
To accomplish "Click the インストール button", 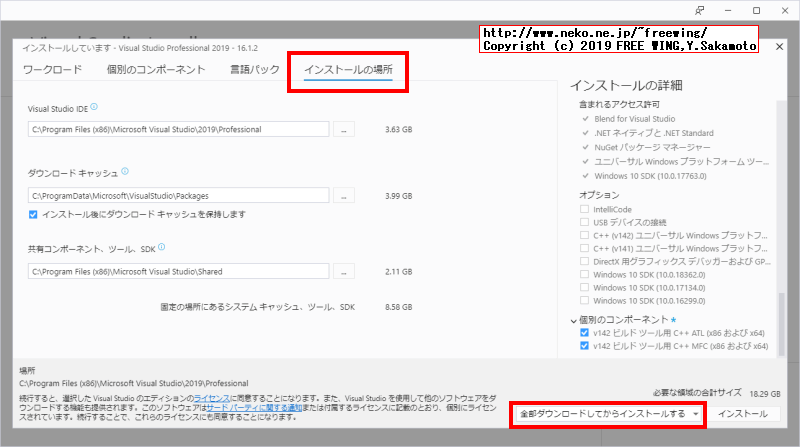I will 743,414.
